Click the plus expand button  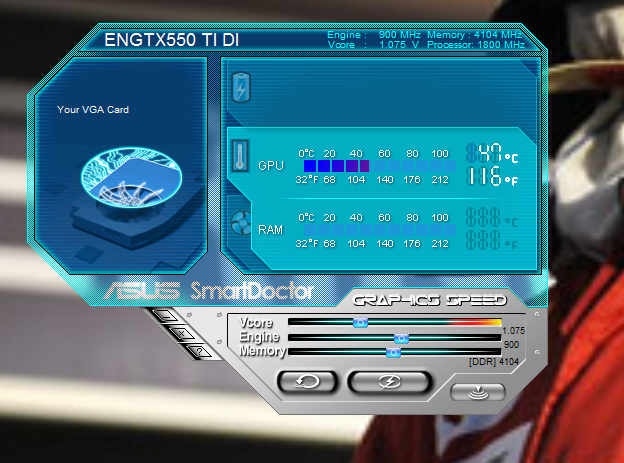click(x=182, y=333)
